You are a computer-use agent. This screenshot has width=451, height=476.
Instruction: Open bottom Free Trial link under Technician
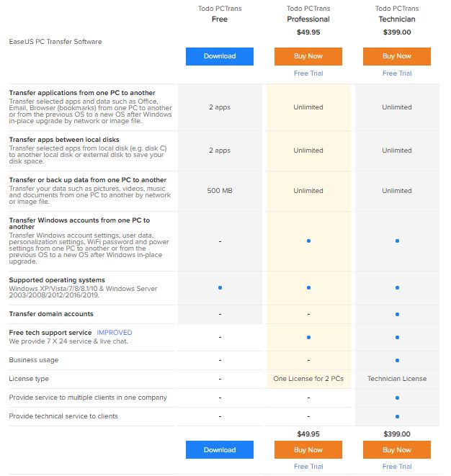click(397, 467)
